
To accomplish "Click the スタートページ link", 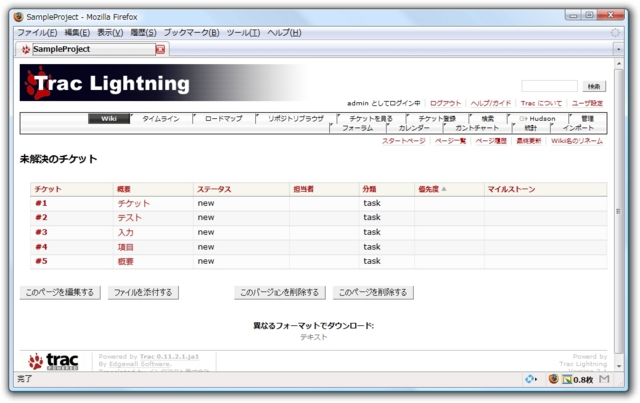I will point(404,141).
